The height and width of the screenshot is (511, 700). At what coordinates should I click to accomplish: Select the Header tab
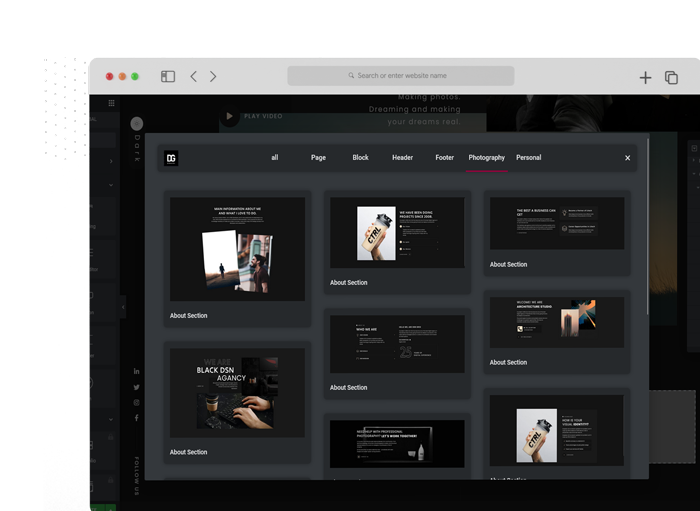click(402, 158)
